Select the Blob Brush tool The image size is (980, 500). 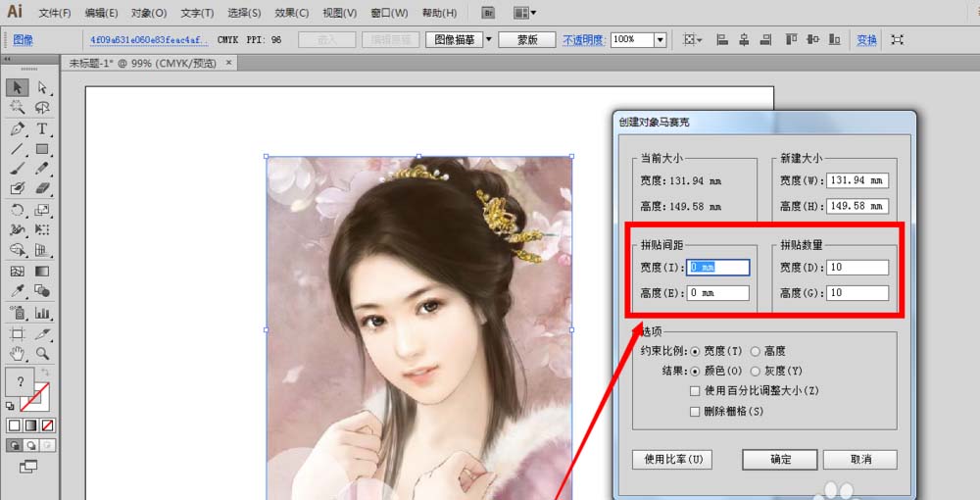click(18, 188)
